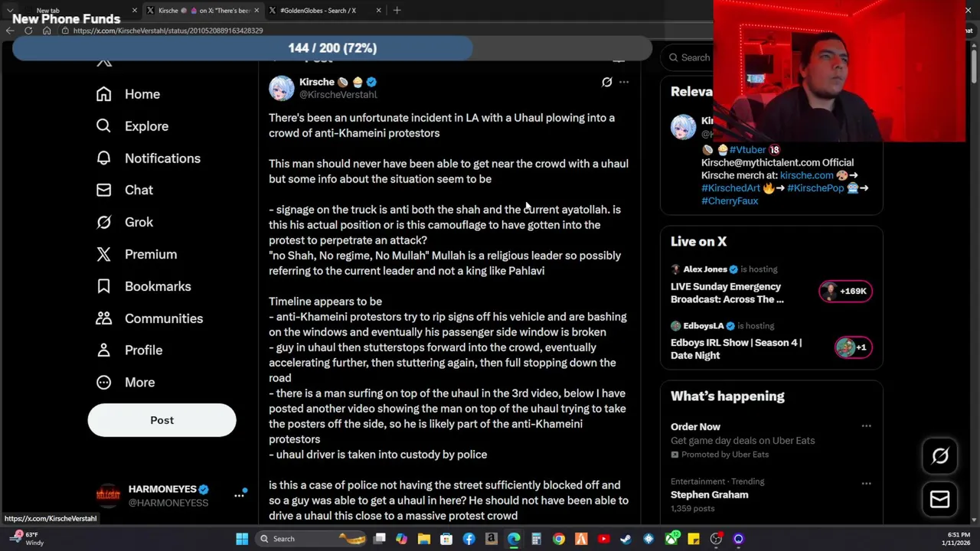Screen dimensions: 980x551
Task: Open Calculator from taskbar
Action: 537,539
